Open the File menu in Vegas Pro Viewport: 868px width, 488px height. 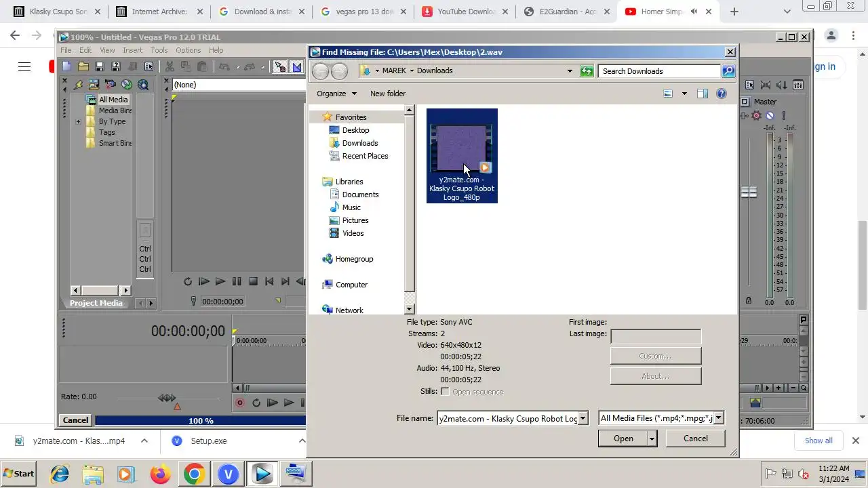[x=66, y=50]
